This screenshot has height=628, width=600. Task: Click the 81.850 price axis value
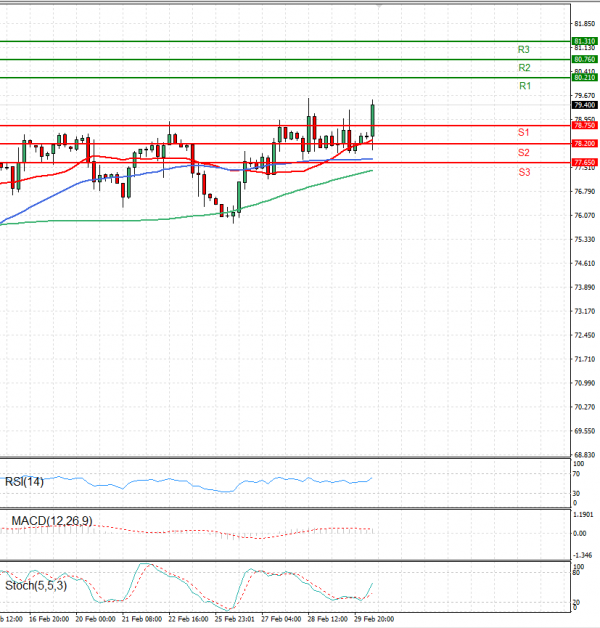tap(584, 24)
